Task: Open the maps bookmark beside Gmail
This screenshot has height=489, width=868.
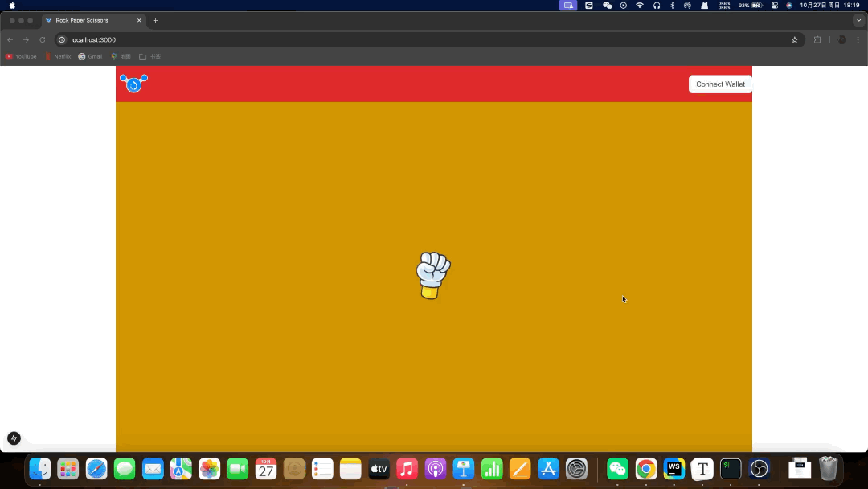Action: 121,56
